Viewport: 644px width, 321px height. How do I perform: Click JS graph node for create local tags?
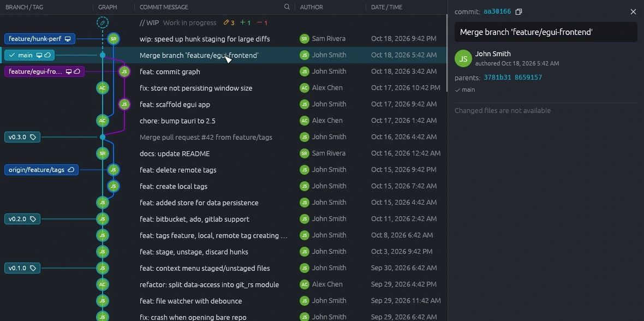click(114, 186)
